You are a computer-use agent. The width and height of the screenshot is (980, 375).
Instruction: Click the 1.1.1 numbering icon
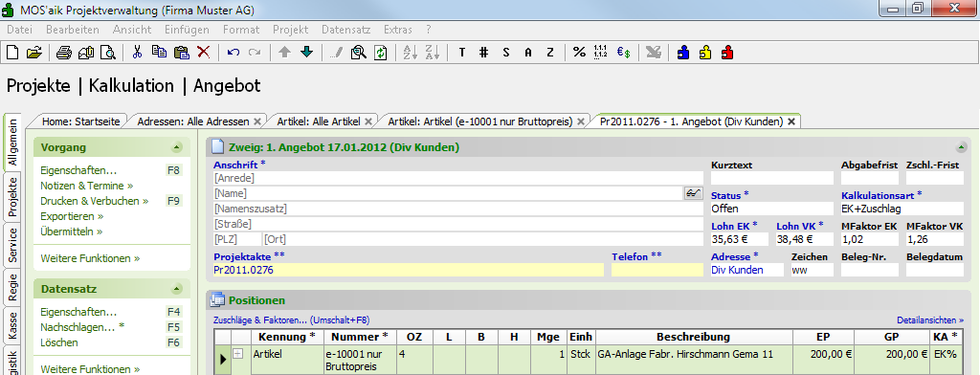click(601, 53)
